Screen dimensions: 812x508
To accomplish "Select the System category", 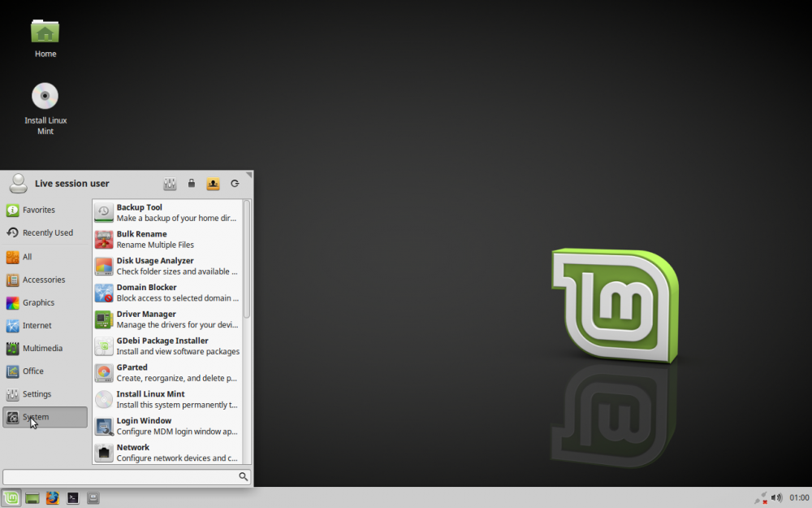I will coord(45,417).
